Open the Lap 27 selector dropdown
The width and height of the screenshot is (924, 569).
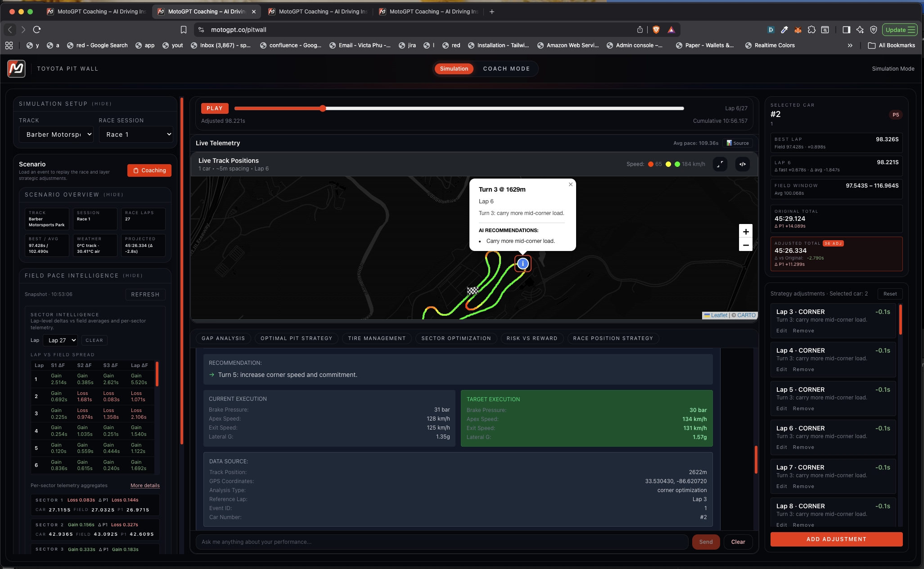[60, 341]
